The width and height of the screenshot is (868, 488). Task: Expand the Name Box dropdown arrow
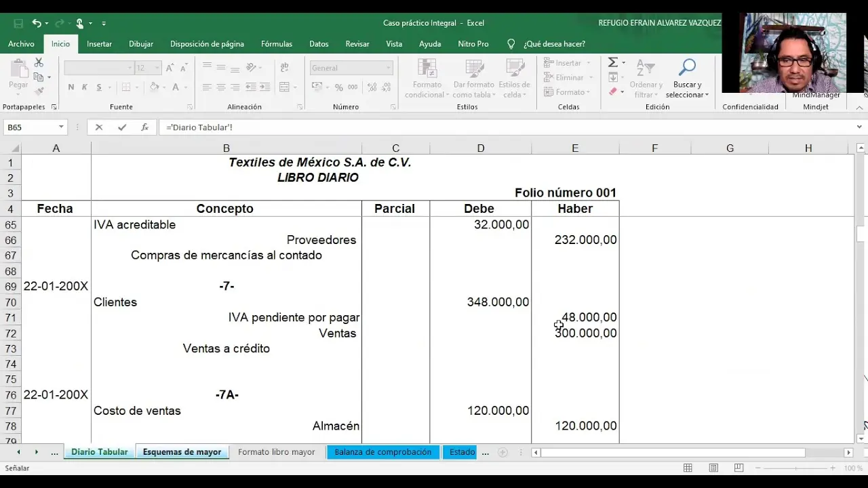coord(61,127)
